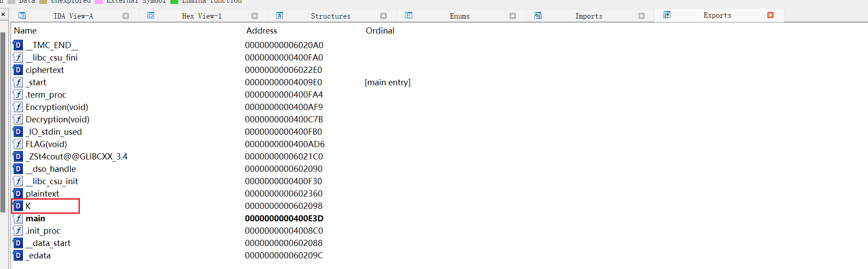Click the data icon next to ciphertext
Screen dimensions: 868x269
(18, 70)
